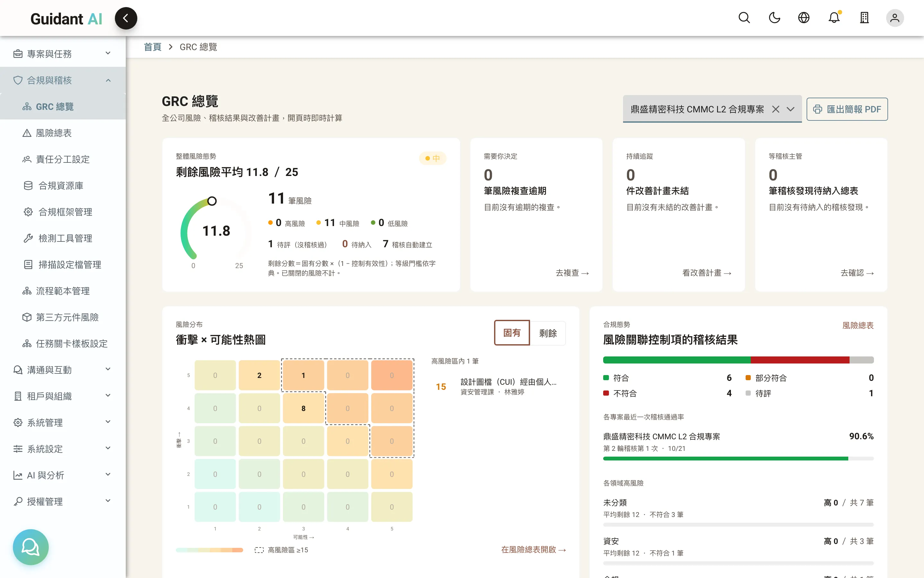Open the project selection dropdown arrow

point(790,109)
